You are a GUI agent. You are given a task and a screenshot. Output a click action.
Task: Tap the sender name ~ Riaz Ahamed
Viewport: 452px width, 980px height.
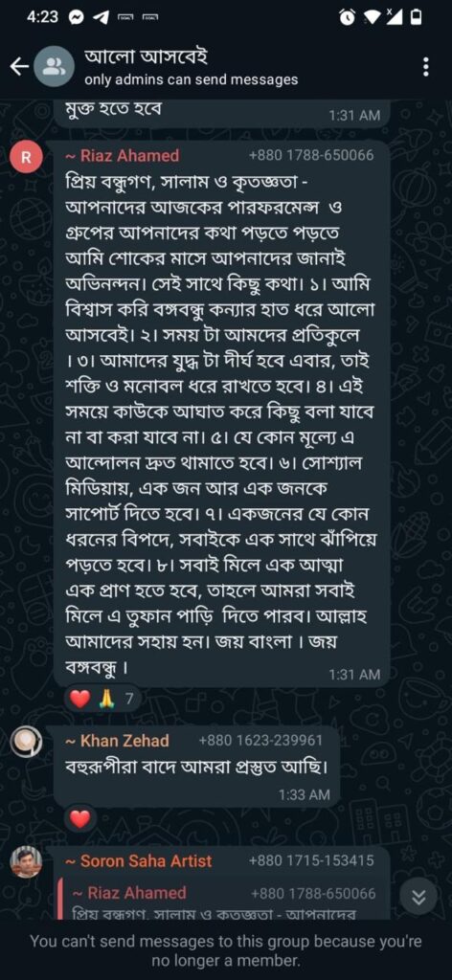122,155
